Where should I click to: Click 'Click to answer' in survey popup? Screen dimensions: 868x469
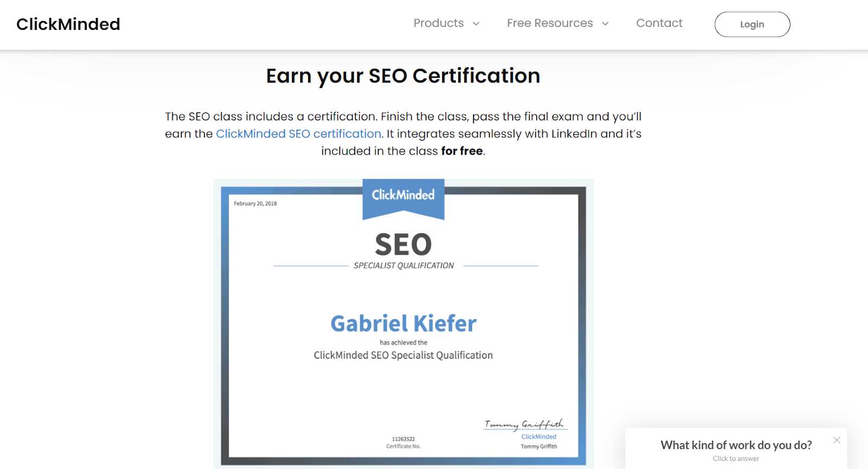(736, 459)
